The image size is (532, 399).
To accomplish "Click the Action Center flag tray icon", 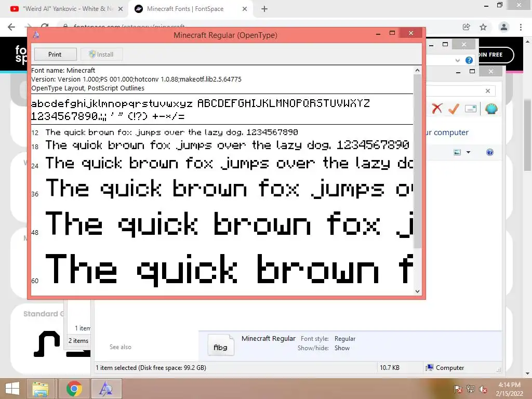I will [458, 389].
